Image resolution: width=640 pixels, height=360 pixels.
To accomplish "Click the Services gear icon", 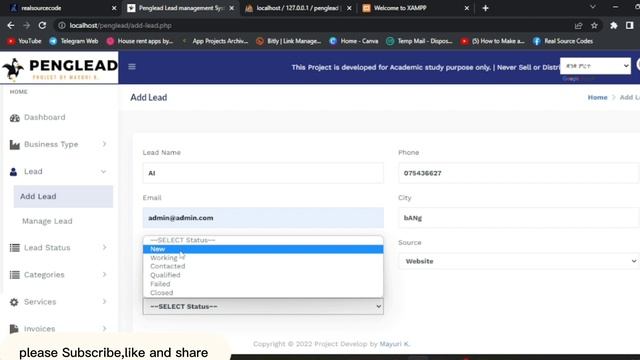I will click(14, 302).
